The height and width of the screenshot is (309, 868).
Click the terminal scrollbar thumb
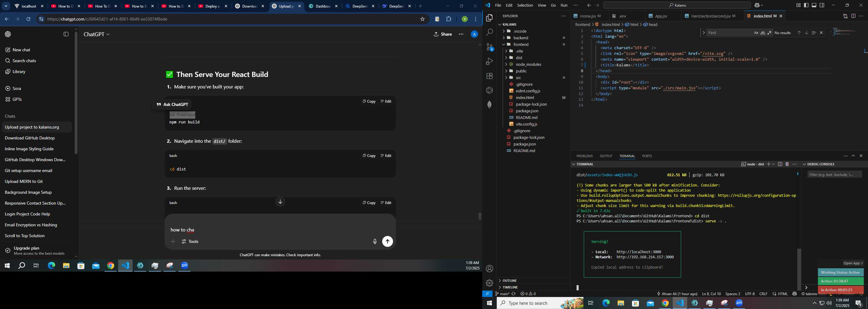click(x=799, y=269)
